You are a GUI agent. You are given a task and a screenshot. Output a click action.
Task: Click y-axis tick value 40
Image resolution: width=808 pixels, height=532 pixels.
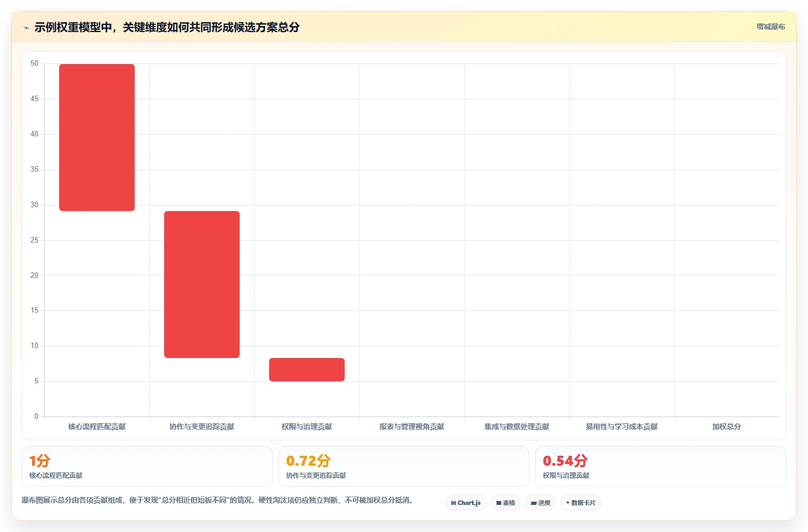tap(34, 134)
